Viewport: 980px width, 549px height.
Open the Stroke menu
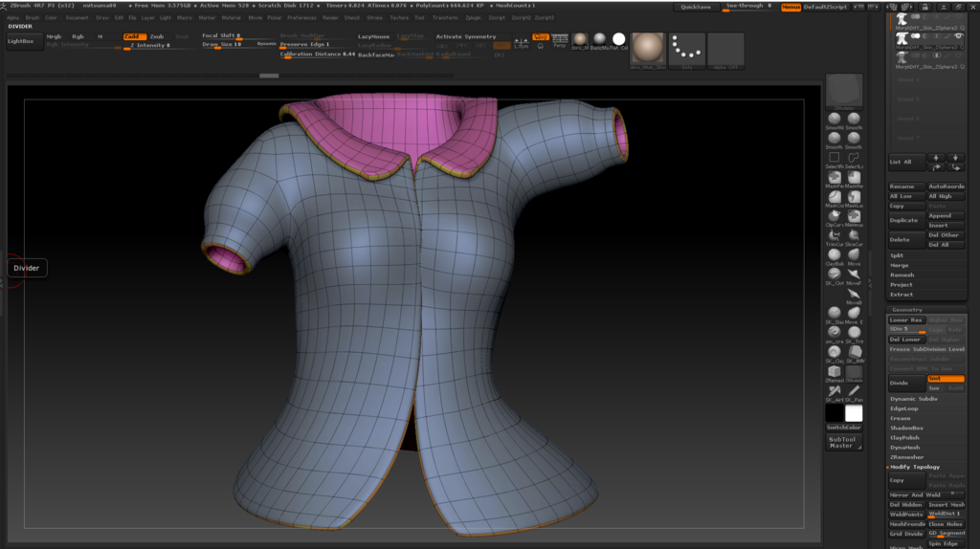(x=374, y=18)
